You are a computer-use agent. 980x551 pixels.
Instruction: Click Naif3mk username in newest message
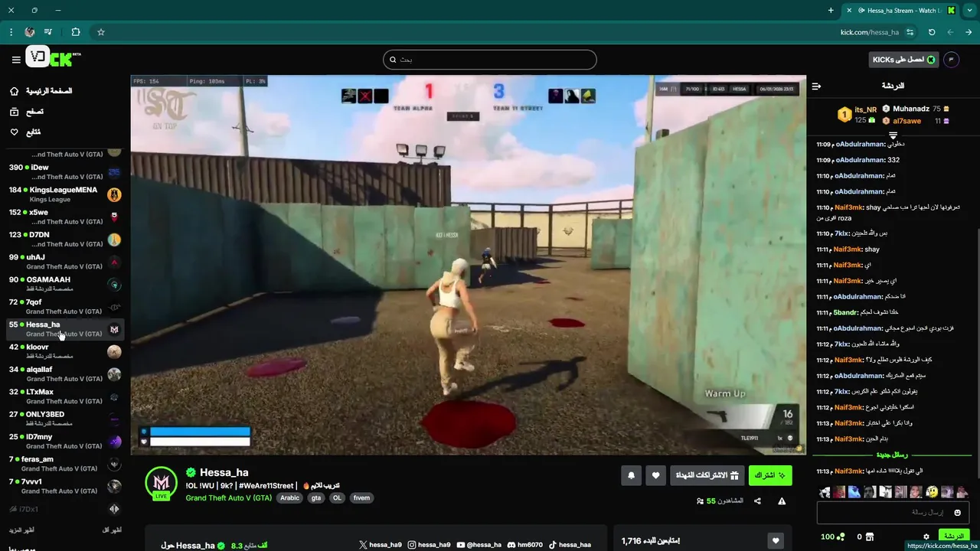tap(849, 471)
